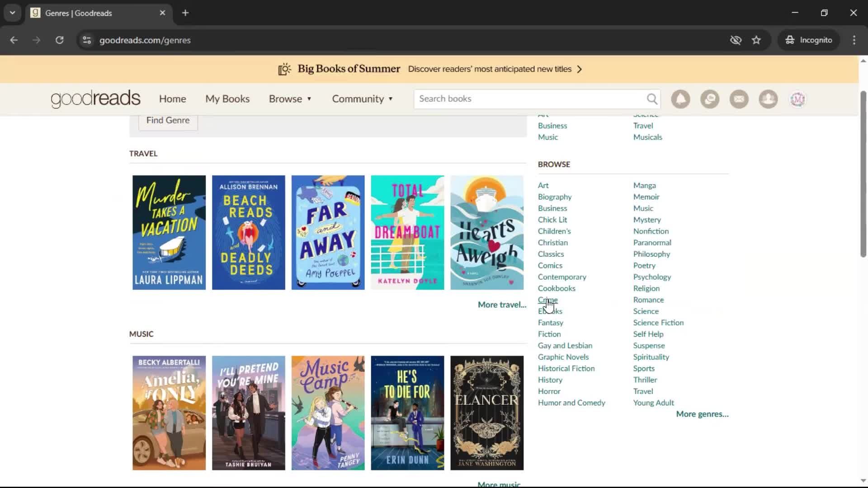Go to Home in the navigation
Image resolution: width=868 pixels, height=488 pixels.
point(172,99)
